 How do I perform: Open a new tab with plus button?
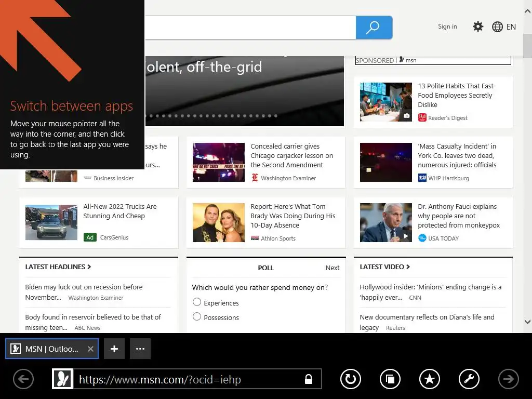tap(114, 349)
